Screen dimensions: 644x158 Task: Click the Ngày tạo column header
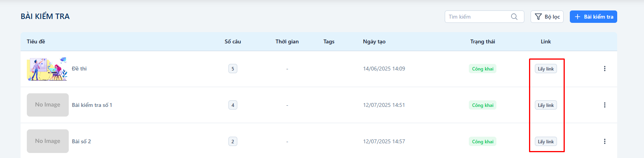[374, 41]
